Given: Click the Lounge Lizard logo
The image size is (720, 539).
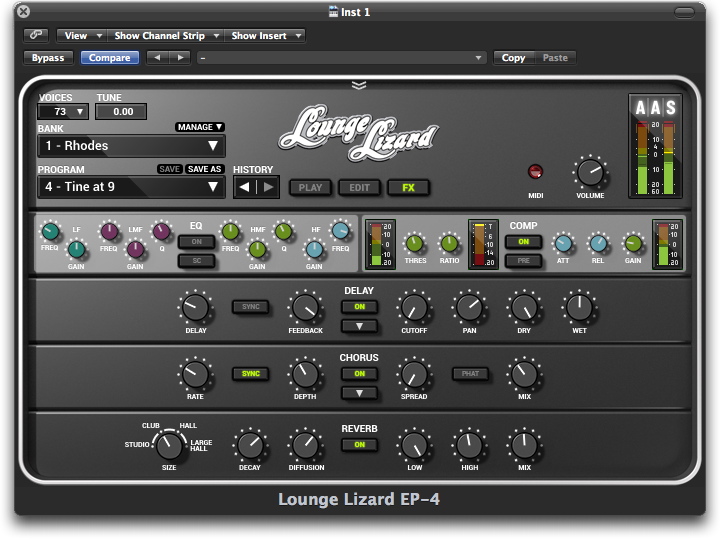Looking at the screenshot, I should [359, 132].
